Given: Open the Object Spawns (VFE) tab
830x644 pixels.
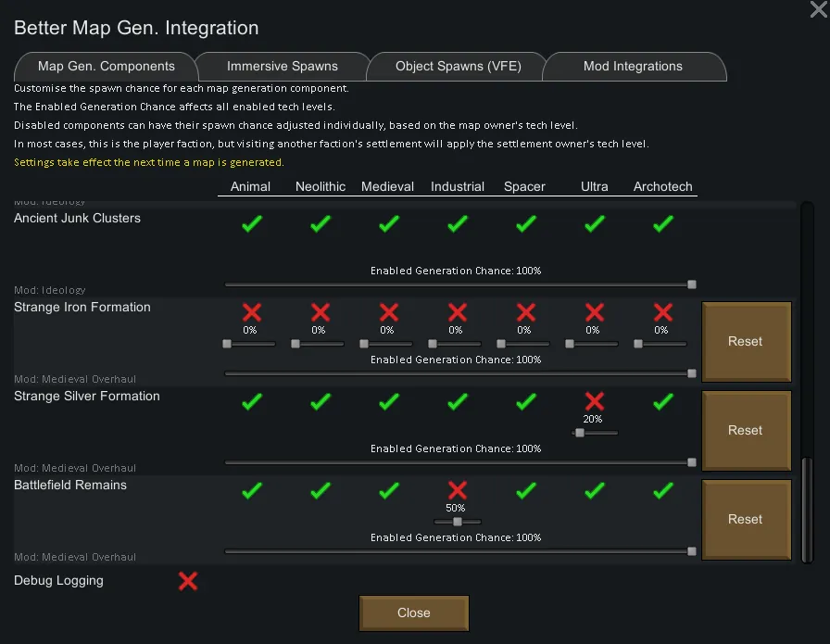Looking at the screenshot, I should click(x=459, y=67).
